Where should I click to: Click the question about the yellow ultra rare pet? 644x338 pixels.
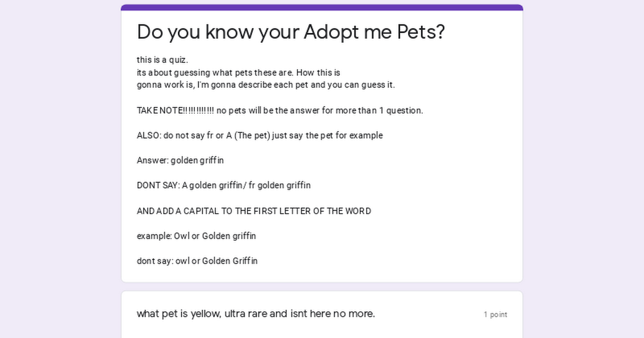[x=256, y=314]
